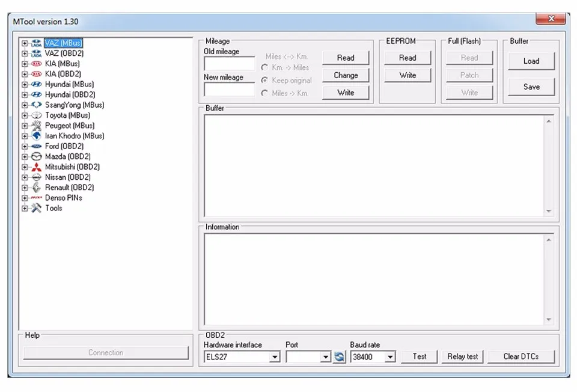Click the KIA logo beside KIA (MBus)

coord(36,64)
